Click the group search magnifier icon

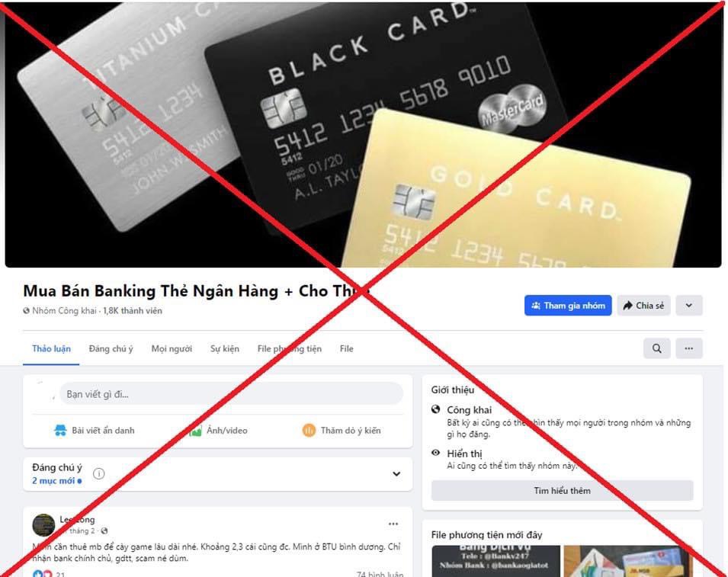click(656, 348)
